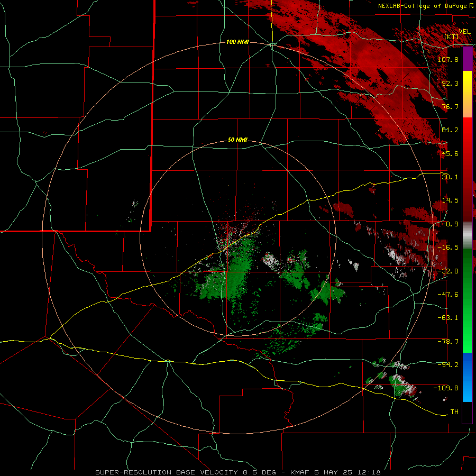Click the 107.8 velocity scale value
The height and width of the screenshot is (476, 476).
(x=448, y=59)
